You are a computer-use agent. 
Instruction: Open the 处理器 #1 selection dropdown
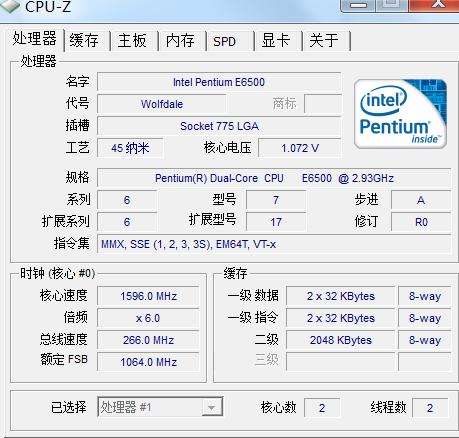coord(160,407)
